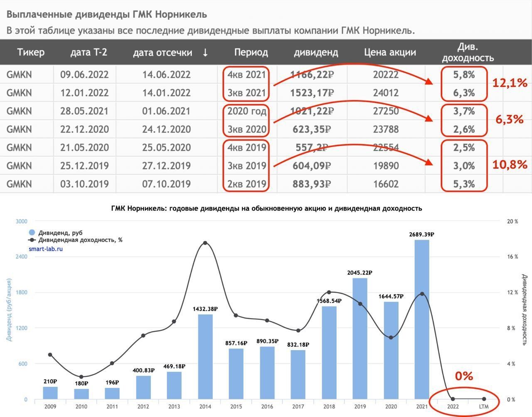Click the LTM label on the x-axis
Screen dimensions: 532x417
pyautogui.click(x=484, y=407)
